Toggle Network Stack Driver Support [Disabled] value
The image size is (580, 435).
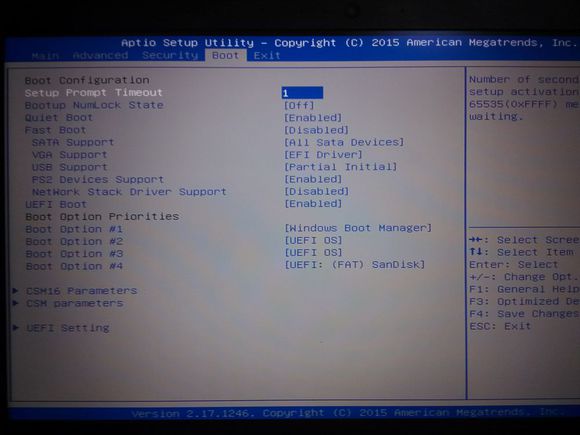click(316, 192)
